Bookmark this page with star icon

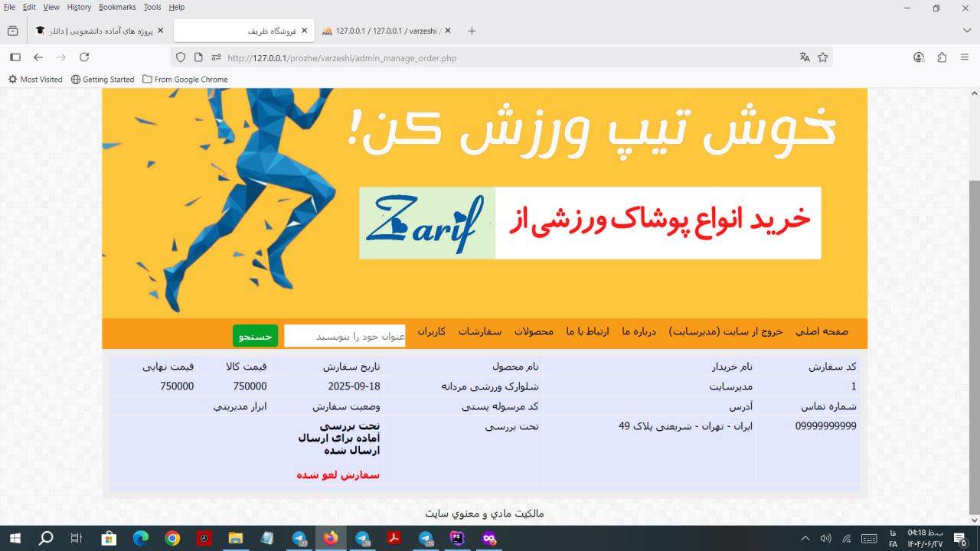pyautogui.click(x=823, y=57)
